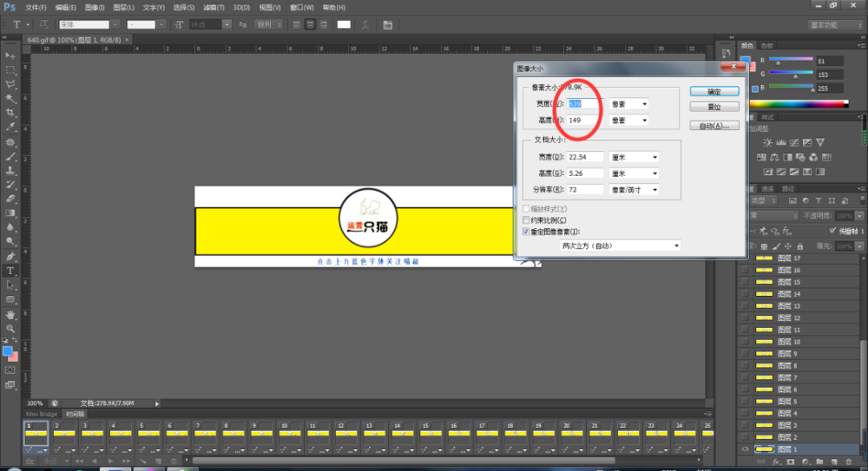Viewport: 868px width, 471px height.
Task: Open the 滤镜(T) menu
Action: 214,8
